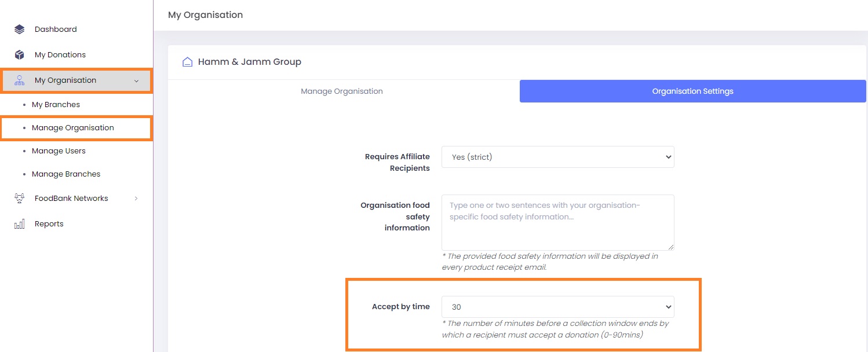The image size is (868, 352).
Task: Click the Organisation food safety information label
Action: (395, 217)
